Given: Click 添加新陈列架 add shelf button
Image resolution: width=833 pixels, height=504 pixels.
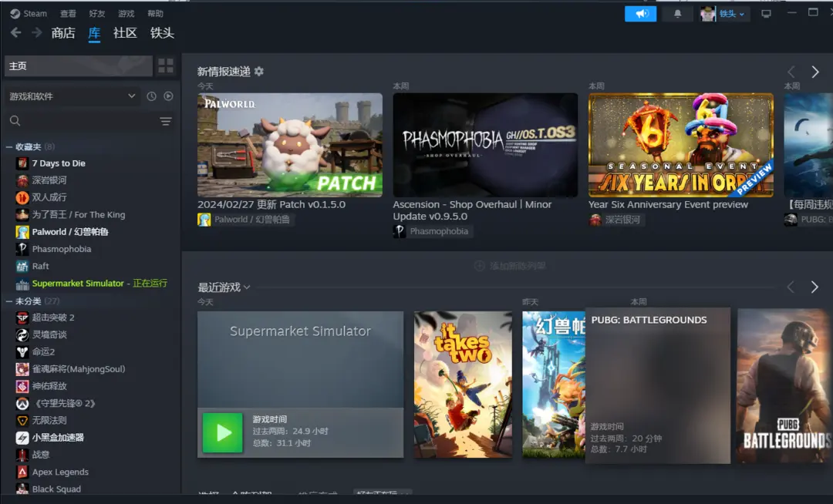Looking at the screenshot, I should click(510, 266).
